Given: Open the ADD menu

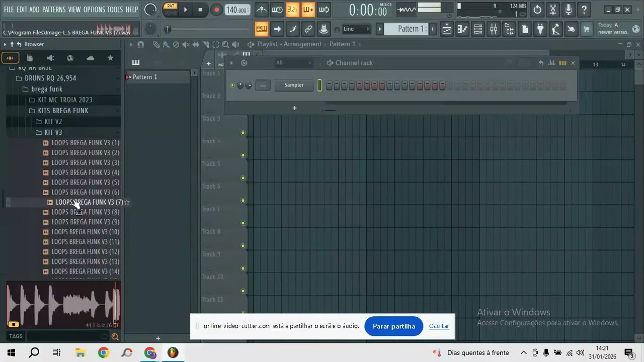Looking at the screenshot, I should click(34, 10).
